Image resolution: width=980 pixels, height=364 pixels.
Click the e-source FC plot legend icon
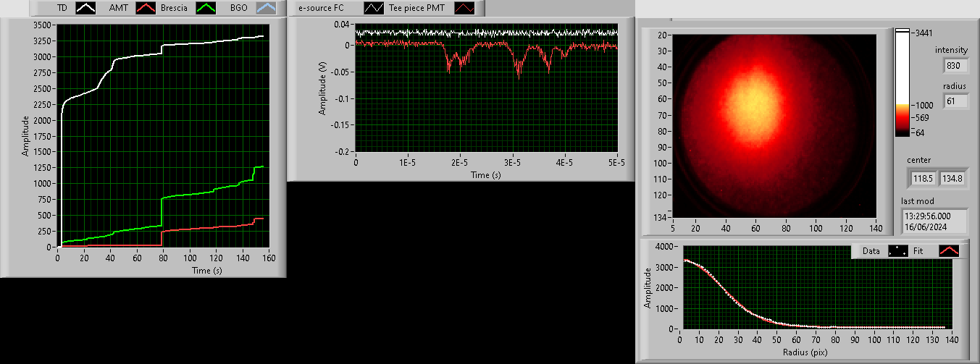tap(374, 8)
